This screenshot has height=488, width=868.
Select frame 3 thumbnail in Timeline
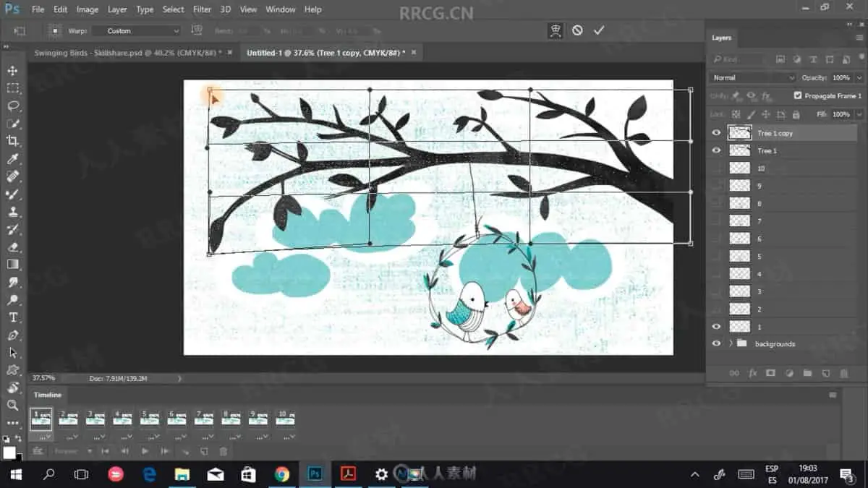[x=95, y=419]
